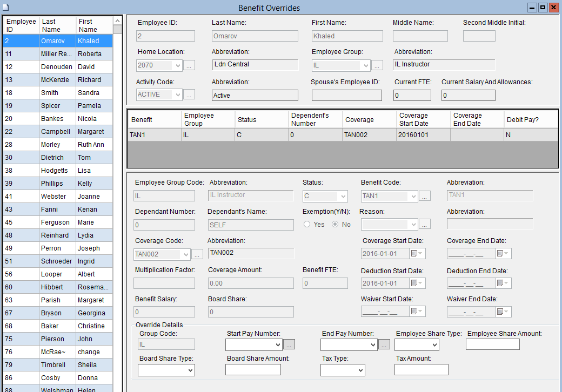Click the browse button beside Benefit Code
This screenshot has height=392, width=562.
[x=425, y=197]
